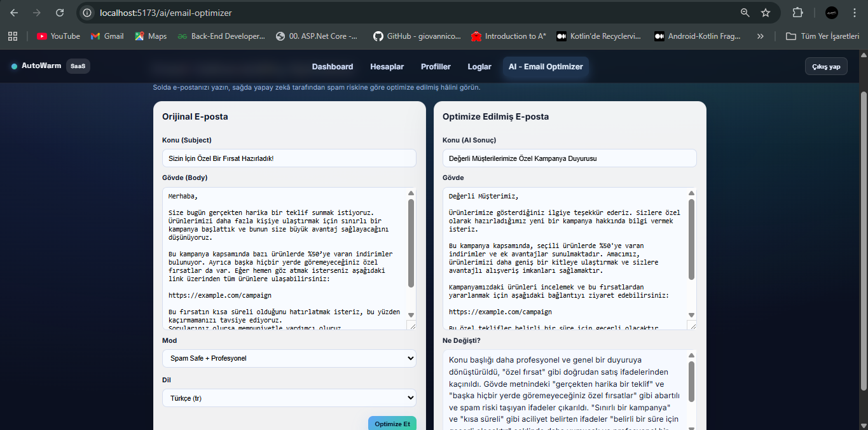Click the zoom magnifier icon in the toolbar
Image resolution: width=868 pixels, height=430 pixels.
coord(745,12)
